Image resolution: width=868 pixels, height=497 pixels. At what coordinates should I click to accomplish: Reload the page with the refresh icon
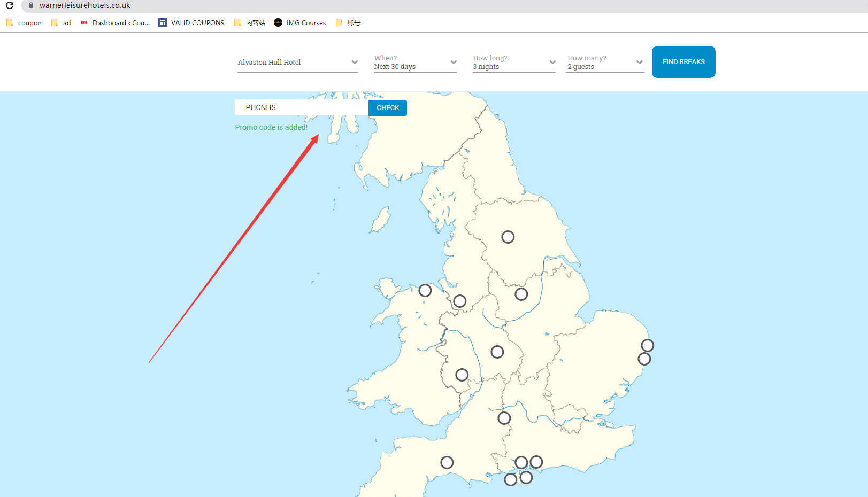coord(10,5)
